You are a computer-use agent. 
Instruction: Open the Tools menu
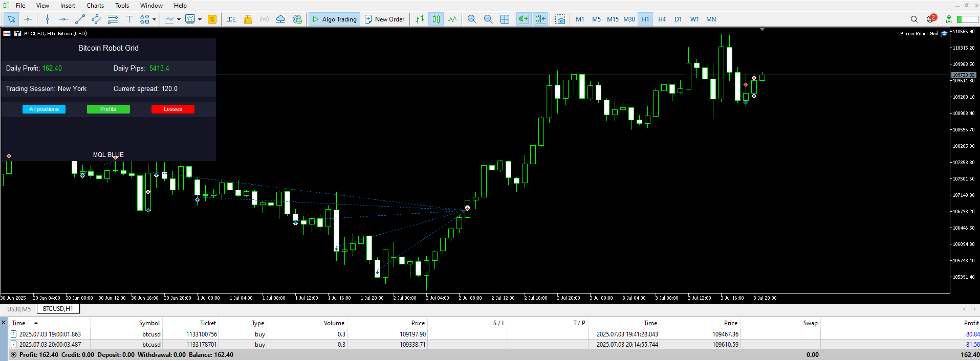[x=122, y=6]
